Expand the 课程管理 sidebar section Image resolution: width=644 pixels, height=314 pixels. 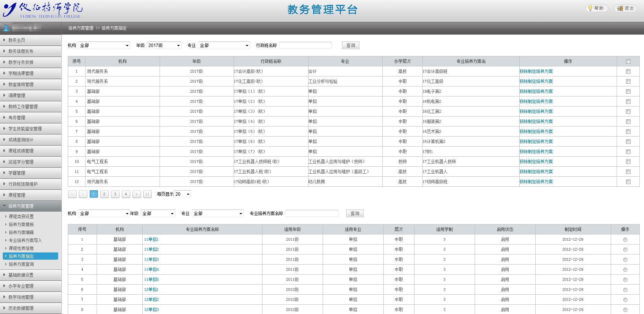click(30, 195)
